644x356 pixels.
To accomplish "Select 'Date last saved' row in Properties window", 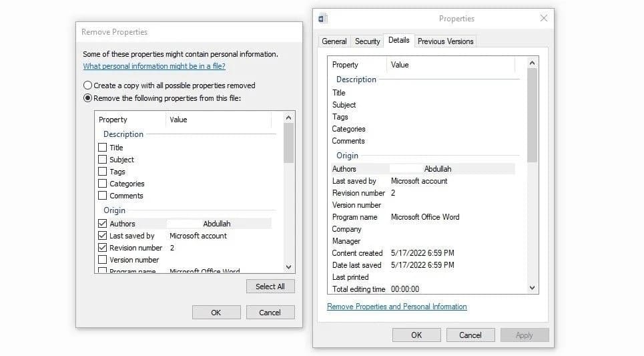I will point(422,265).
